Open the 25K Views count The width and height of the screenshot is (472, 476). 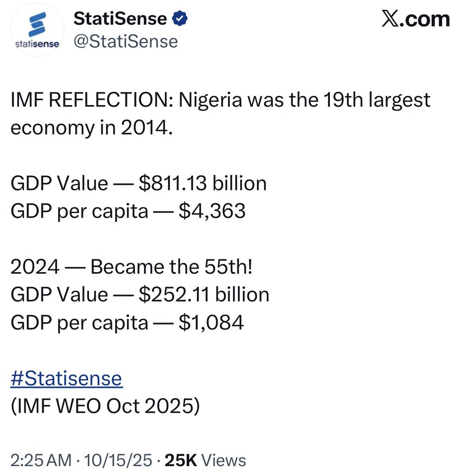[x=205, y=461]
